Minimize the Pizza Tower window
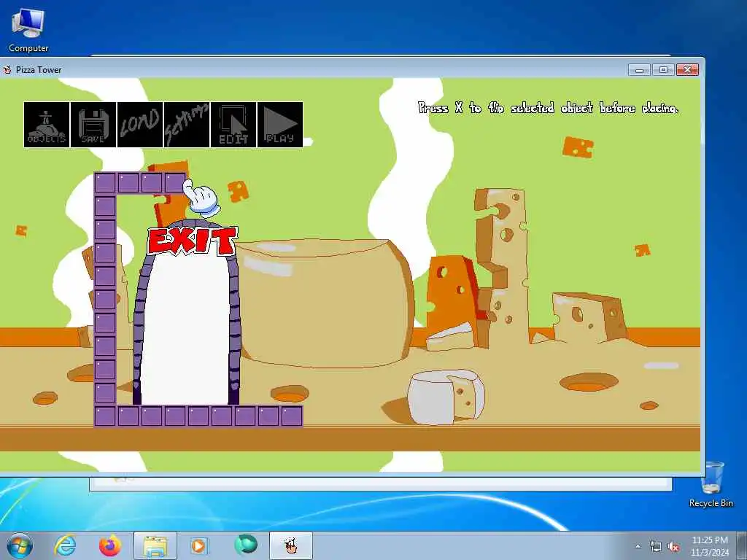Screen dimensions: 747x560 click(x=639, y=70)
